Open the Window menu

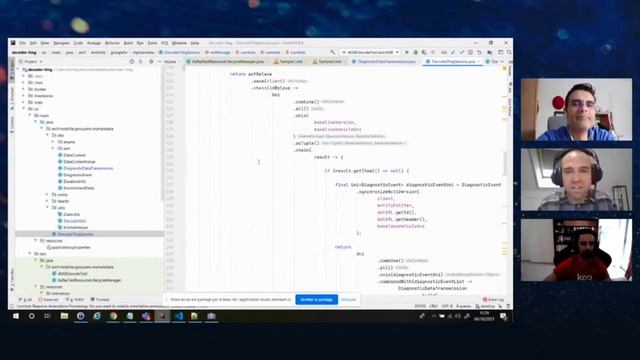pos(179,43)
